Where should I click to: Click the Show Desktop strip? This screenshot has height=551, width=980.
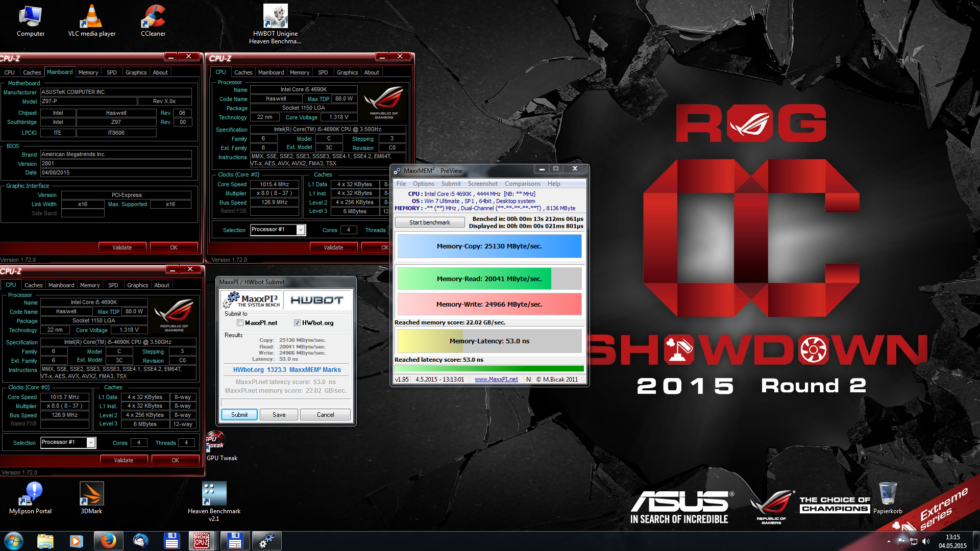[x=976, y=541]
